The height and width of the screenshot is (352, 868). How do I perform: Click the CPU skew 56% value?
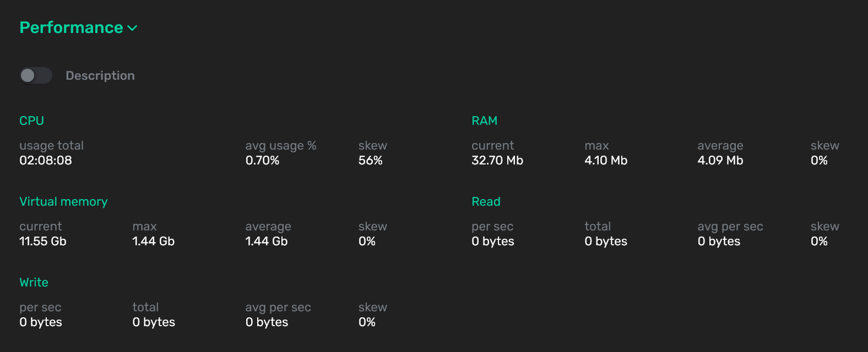(370, 161)
